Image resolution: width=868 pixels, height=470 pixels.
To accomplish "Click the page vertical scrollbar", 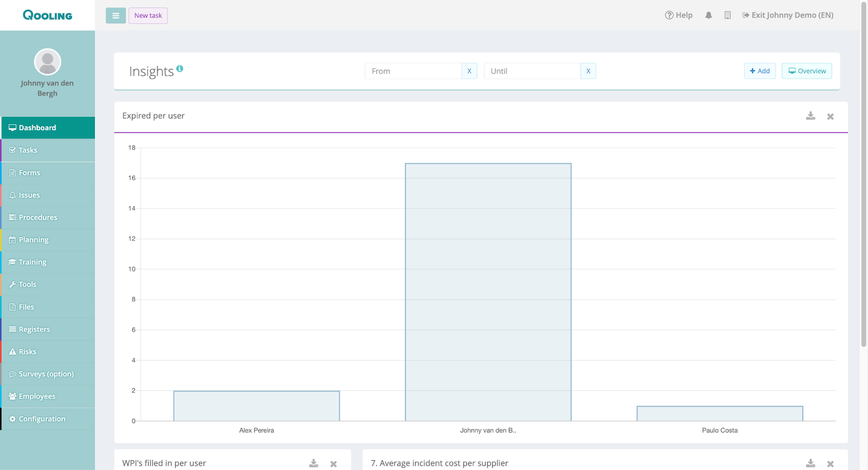I will click(864, 174).
